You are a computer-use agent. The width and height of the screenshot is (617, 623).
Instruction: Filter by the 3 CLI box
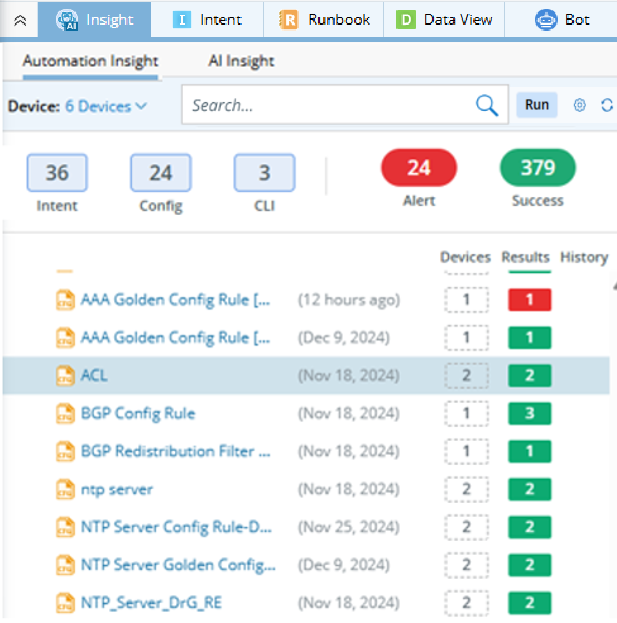pos(265,173)
